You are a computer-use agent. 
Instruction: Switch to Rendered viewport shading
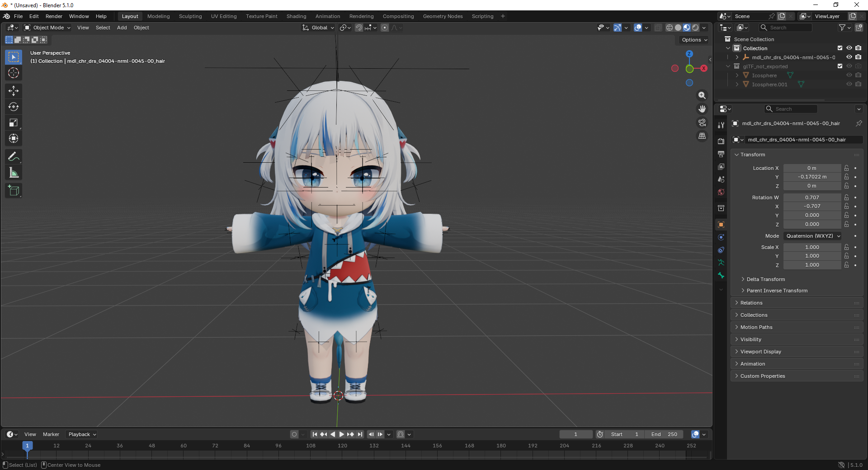[x=695, y=28]
